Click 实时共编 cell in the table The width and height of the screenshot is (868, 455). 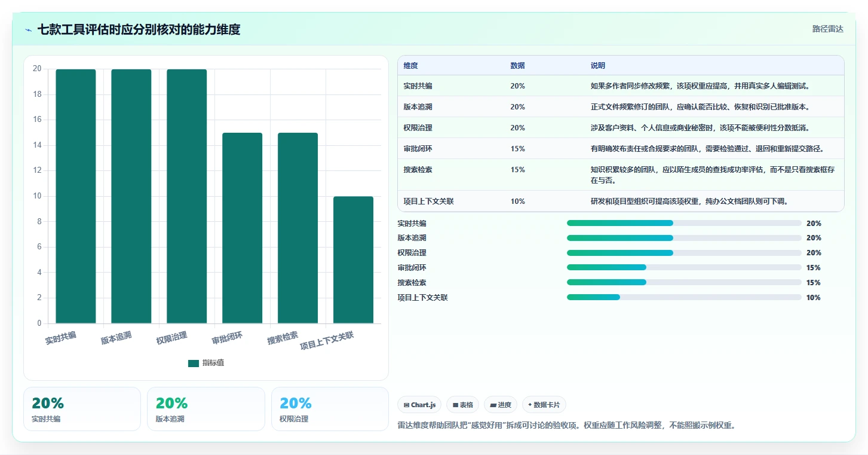click(x=418, y=85)
